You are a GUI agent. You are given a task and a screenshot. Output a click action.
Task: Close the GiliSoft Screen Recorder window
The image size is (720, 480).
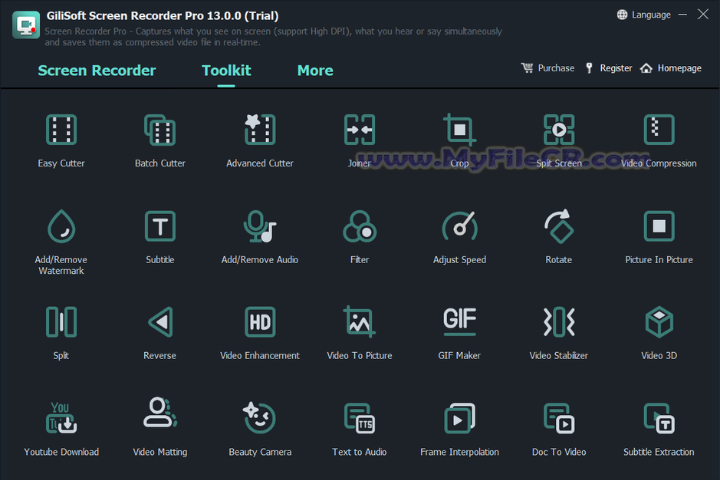(x=703, y=14)
